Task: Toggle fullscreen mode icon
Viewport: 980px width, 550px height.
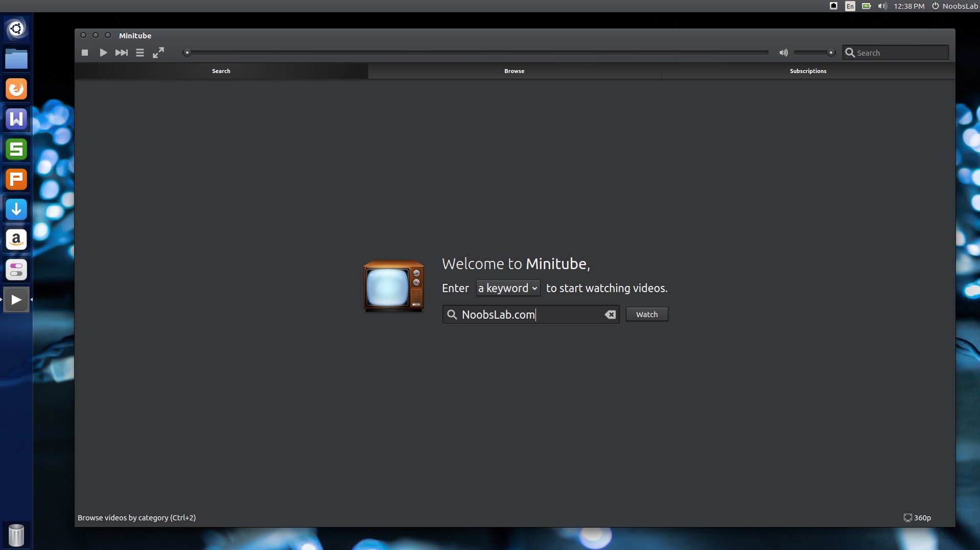Action: click(158, 53)
